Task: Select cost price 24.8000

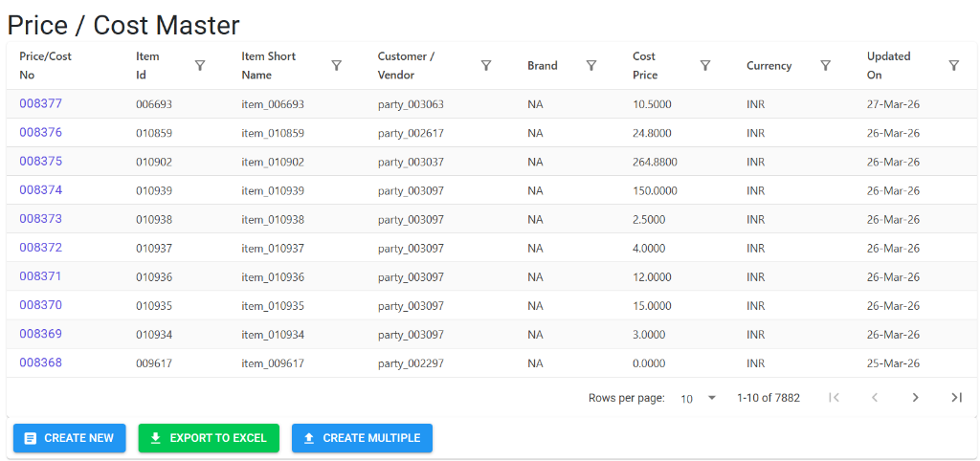Action: [652, 133]
